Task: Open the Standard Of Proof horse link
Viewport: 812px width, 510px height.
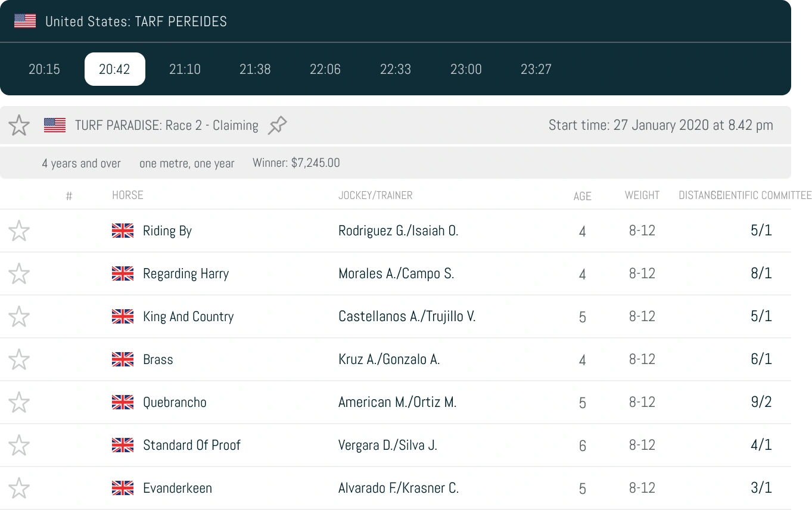Action: (192, 445)
